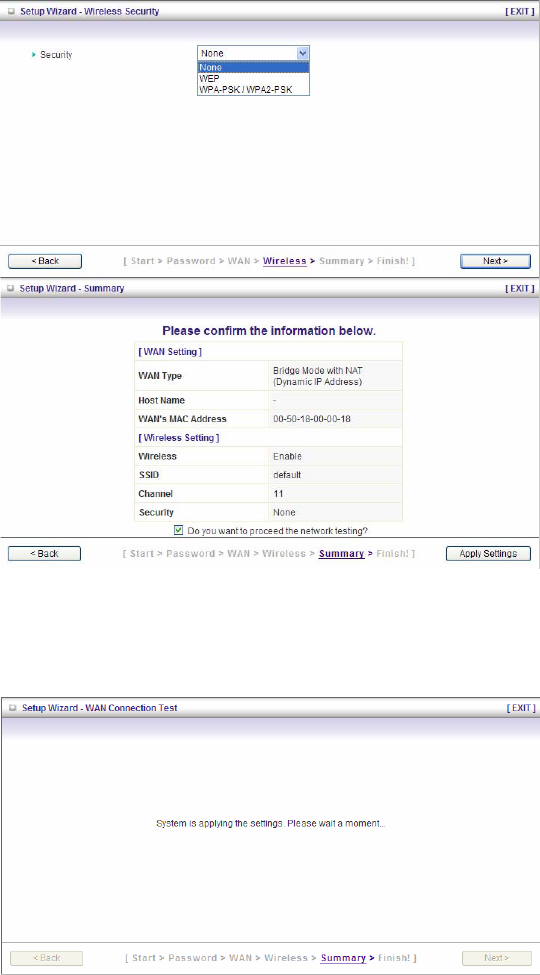Click the underlined Wireless step in breadcrumb

285,261
